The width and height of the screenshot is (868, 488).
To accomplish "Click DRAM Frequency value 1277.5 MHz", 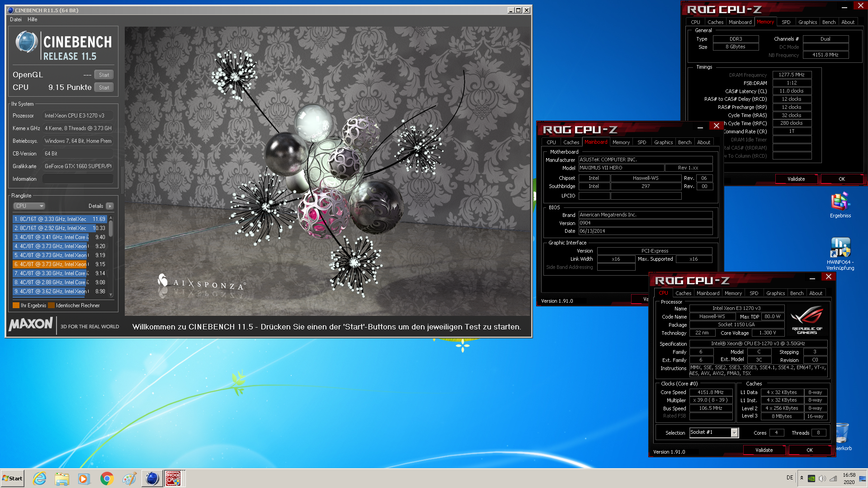I will [792, 75].
